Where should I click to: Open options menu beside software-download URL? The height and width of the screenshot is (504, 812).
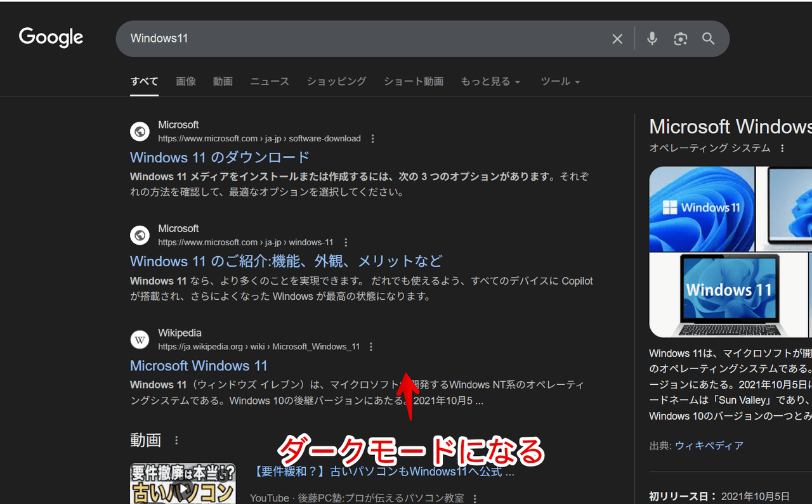click(373, 138)
